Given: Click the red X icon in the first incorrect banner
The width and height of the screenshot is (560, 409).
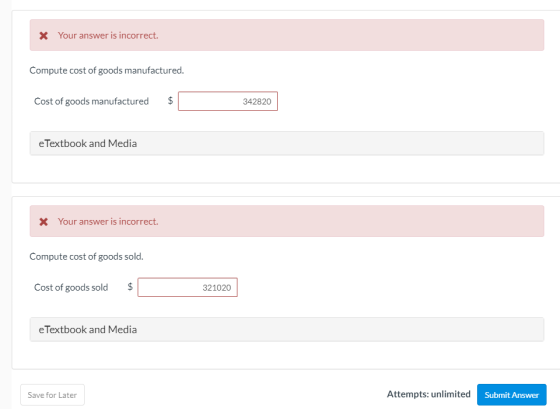Looking at the screenshot, I should tap(44, 36).
